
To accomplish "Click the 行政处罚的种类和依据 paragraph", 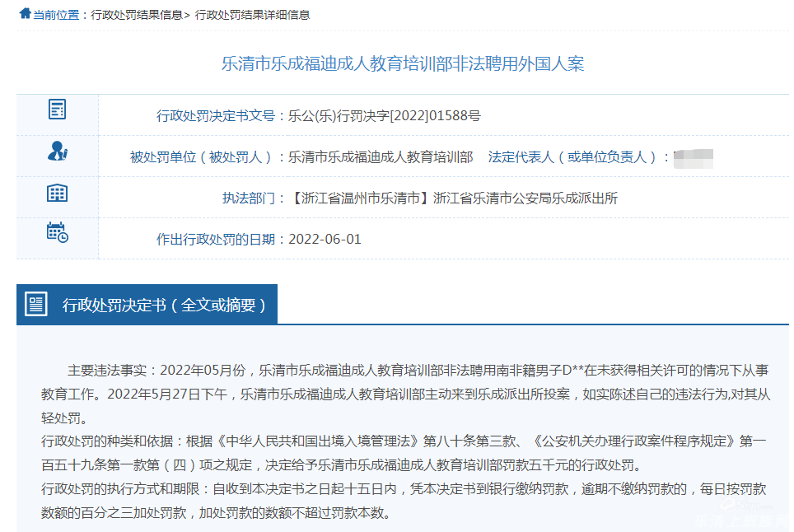I will click(x=404, y=452).
